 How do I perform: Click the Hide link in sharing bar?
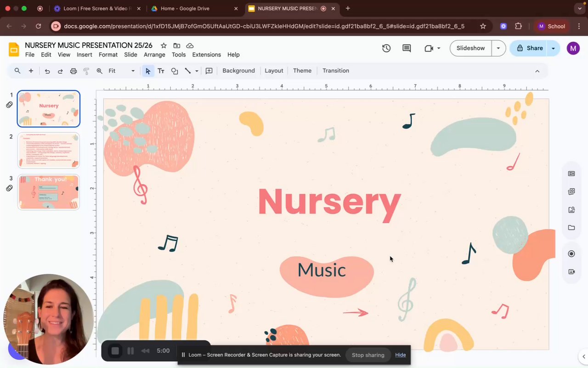401,355
